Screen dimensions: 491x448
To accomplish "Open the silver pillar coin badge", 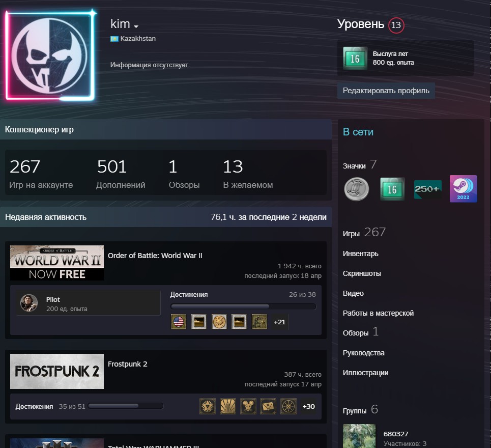I will pos(356,189).
